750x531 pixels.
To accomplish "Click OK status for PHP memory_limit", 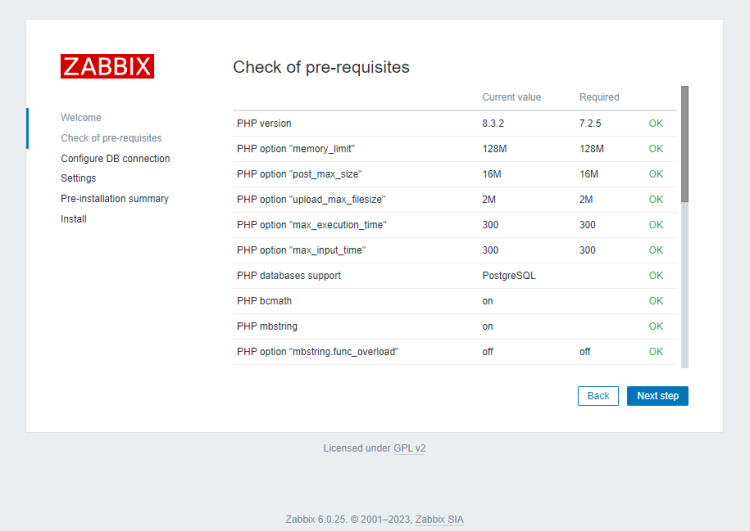I will (655, 149).
